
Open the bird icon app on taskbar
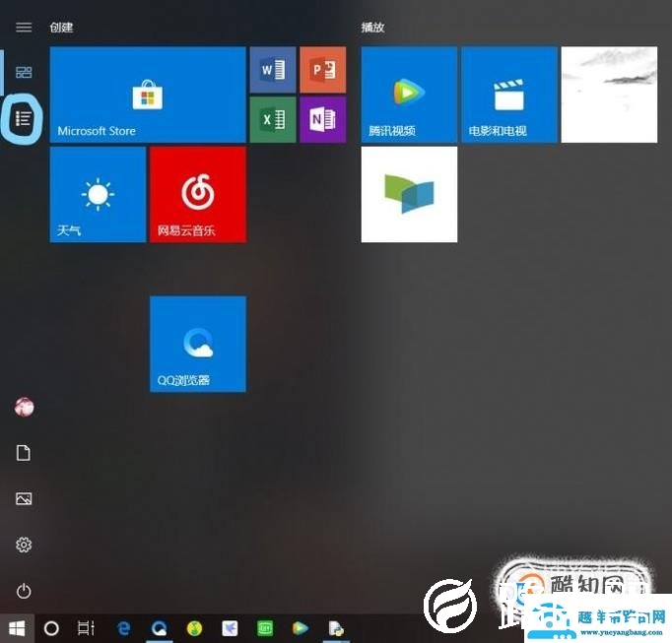point(230,628)
